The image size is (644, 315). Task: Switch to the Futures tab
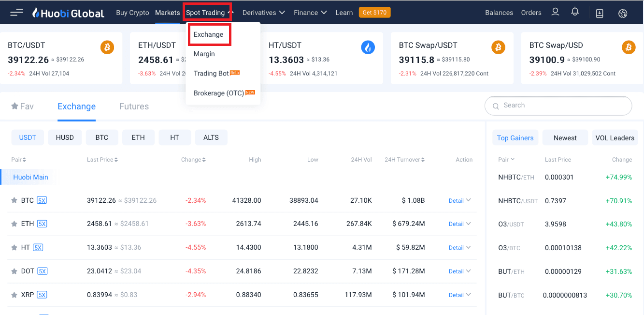point(134,106)
